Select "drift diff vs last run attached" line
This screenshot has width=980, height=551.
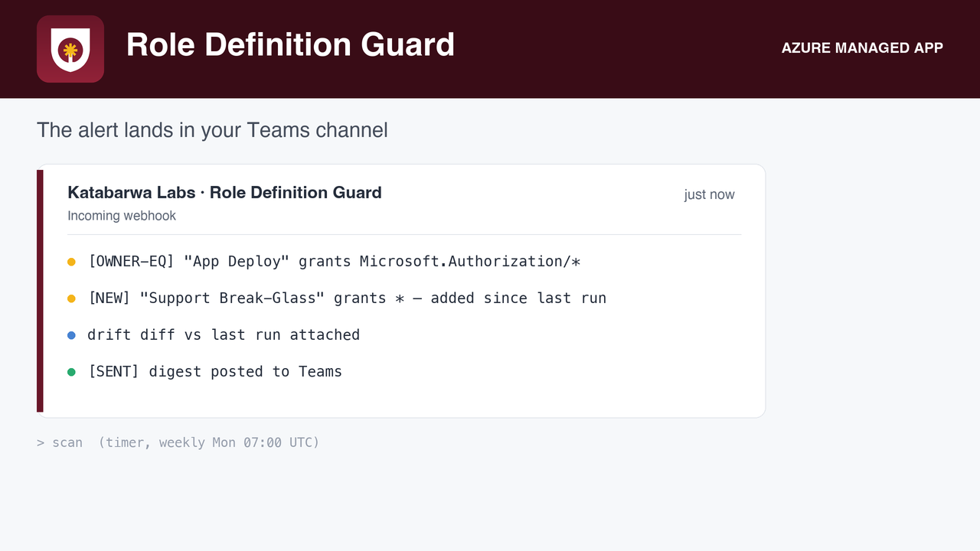224,335
